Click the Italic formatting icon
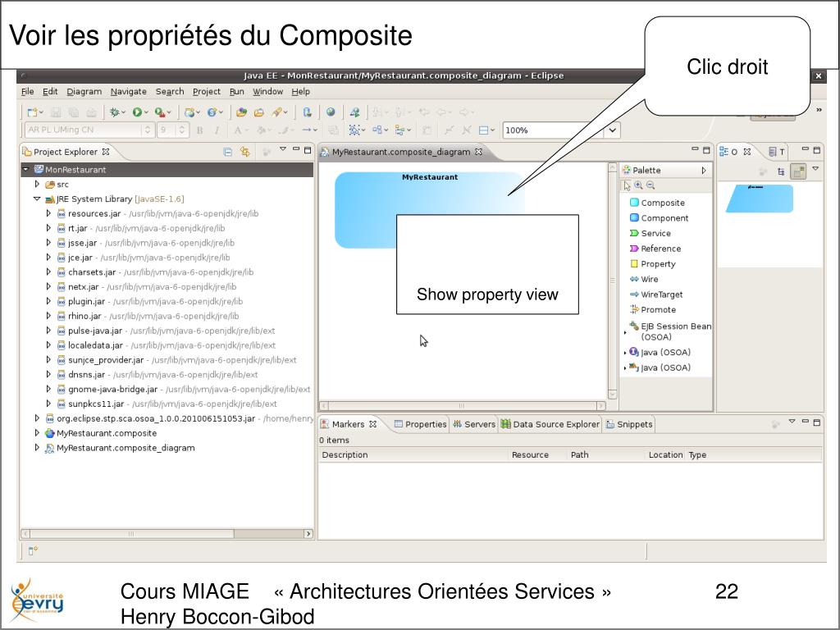Screen dimensions: 840x630 coord(217,130)
